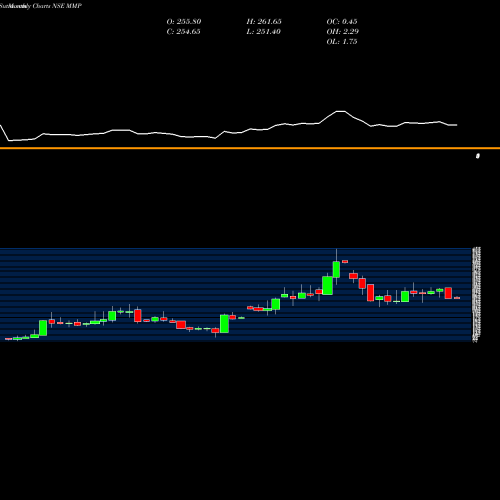Viewport: 500px width, 500px height.
Task: Select the last red candle on the right
Action: [x=457, y=298]
